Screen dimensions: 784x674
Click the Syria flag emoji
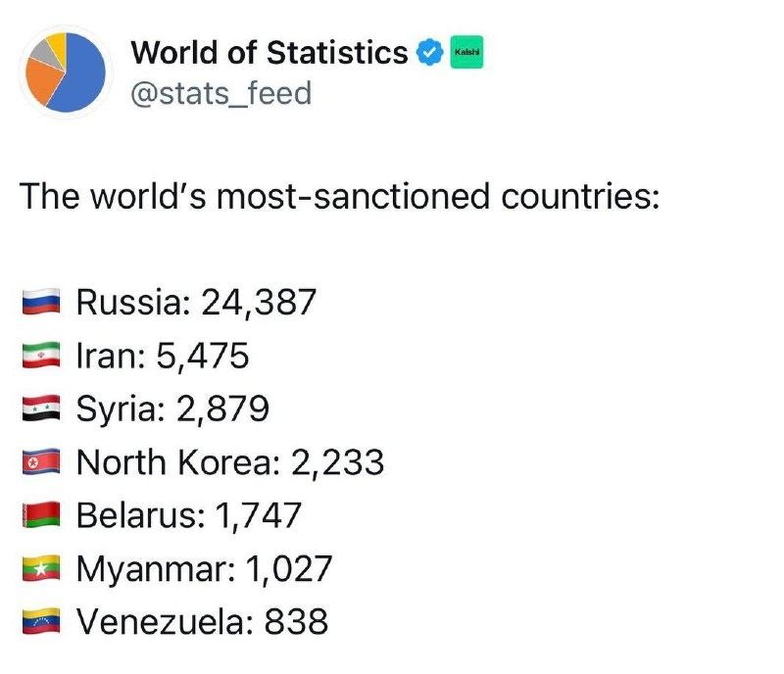click(x=42, y=409)
